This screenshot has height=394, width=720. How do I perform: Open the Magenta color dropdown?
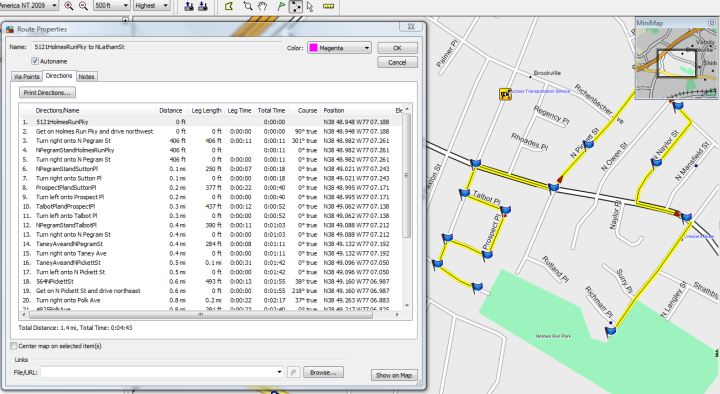339,48
